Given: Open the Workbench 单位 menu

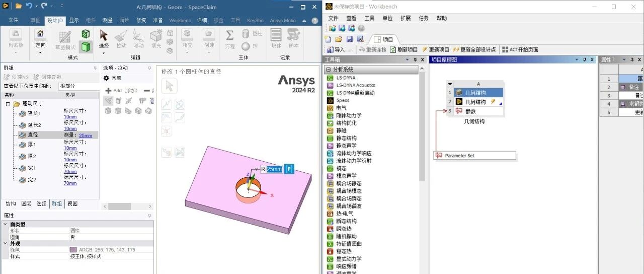Looking at the screenshot, I should pyautogui.click(x=387, y=18).
